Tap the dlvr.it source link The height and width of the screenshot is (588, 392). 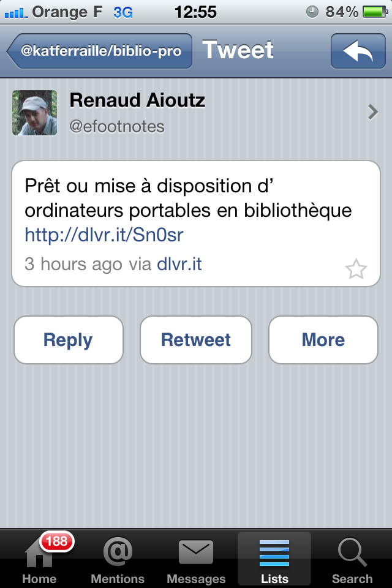coord(179,265)
